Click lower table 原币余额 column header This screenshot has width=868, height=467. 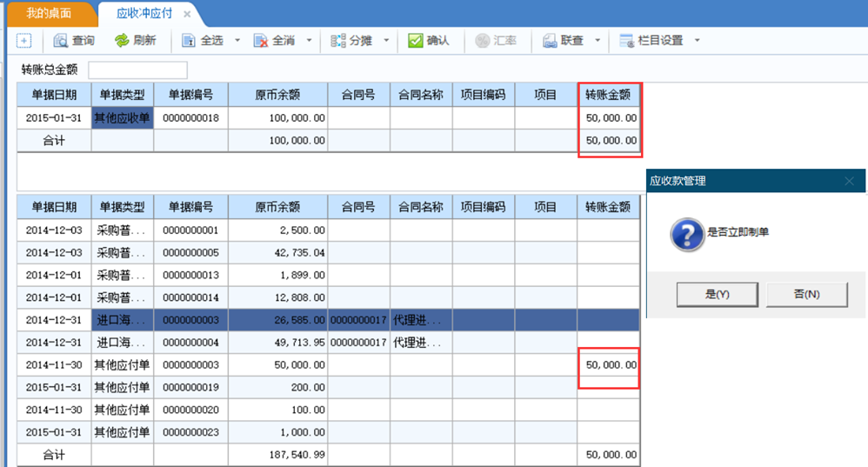pyautogui.click(x=278, y=207)
